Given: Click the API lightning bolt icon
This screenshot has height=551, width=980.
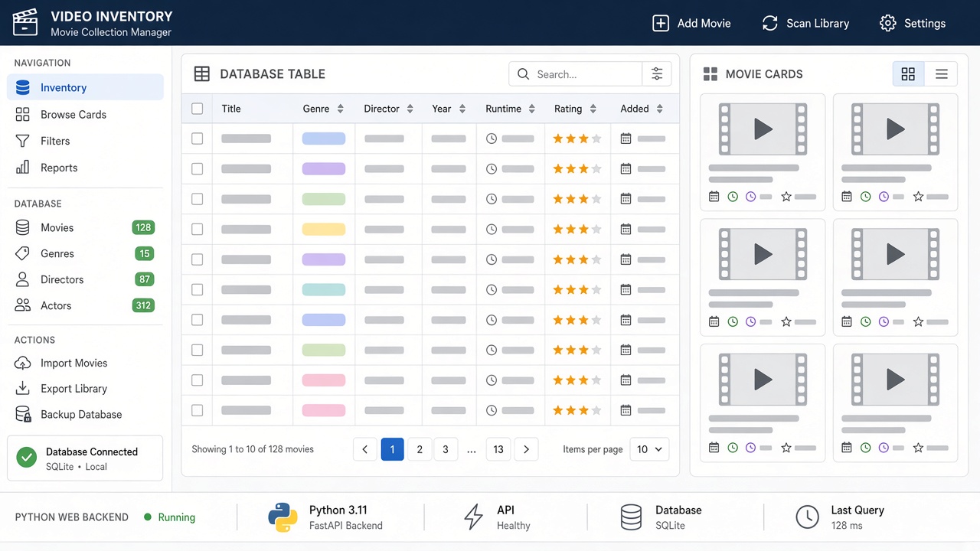Looking at the screenshot, I should (x=474, y=517).
